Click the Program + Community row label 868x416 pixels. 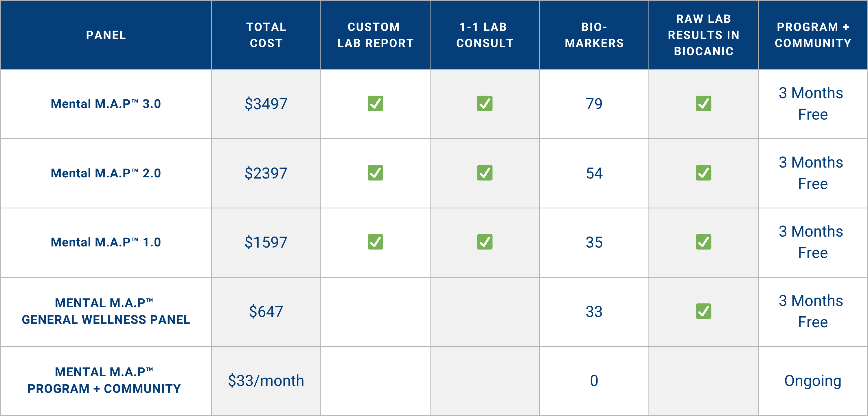tap(104, 381)
